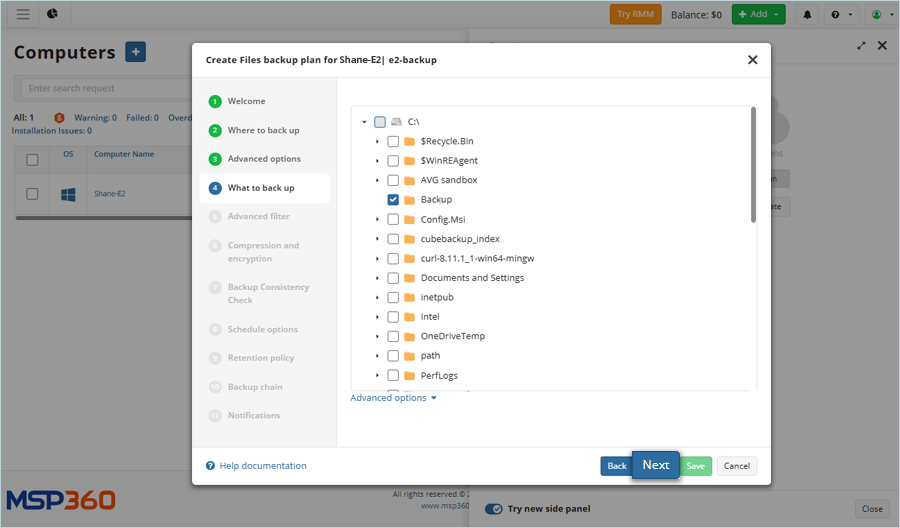Image resolution: width=900 pixels, height=528 pixels.
Task: Expand the inetpub folder tree node
Action: (x=377, y=297)
